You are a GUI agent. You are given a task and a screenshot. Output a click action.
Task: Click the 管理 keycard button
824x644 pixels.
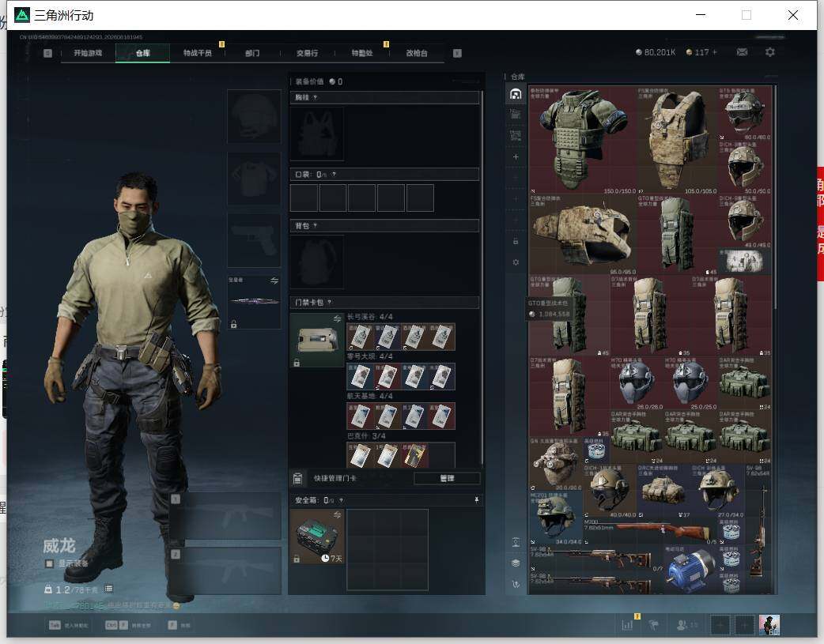click(x=448, y=479)
